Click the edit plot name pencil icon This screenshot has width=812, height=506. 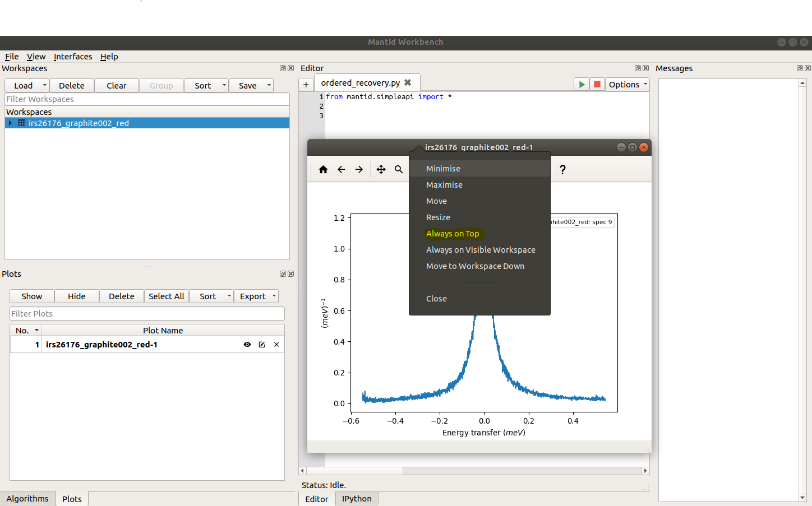click(262, 345)
